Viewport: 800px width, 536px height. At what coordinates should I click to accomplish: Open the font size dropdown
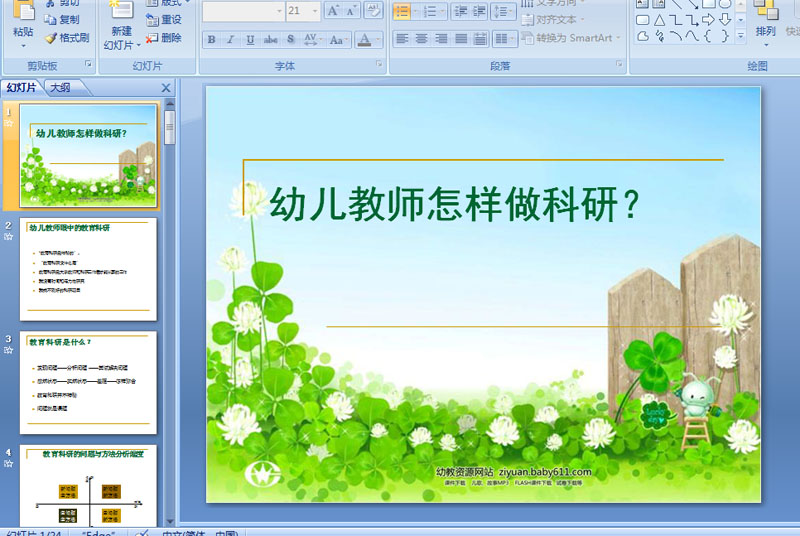click(315, 11)
